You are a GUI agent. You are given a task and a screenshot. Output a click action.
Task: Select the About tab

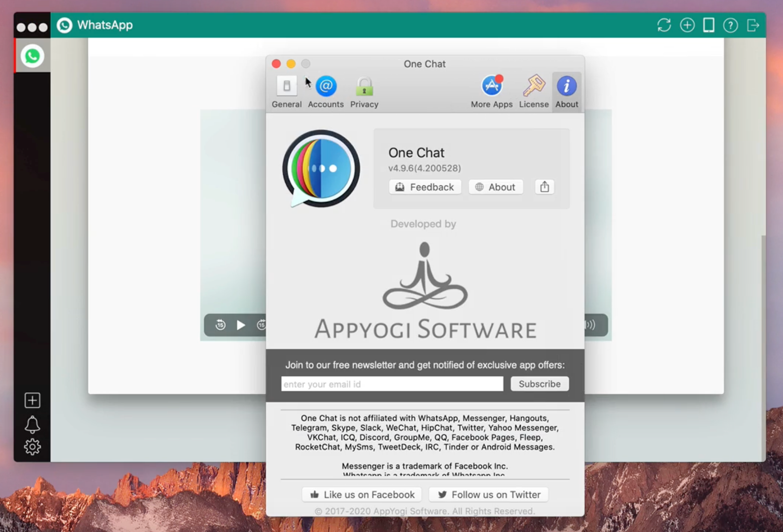coord(567,92)
